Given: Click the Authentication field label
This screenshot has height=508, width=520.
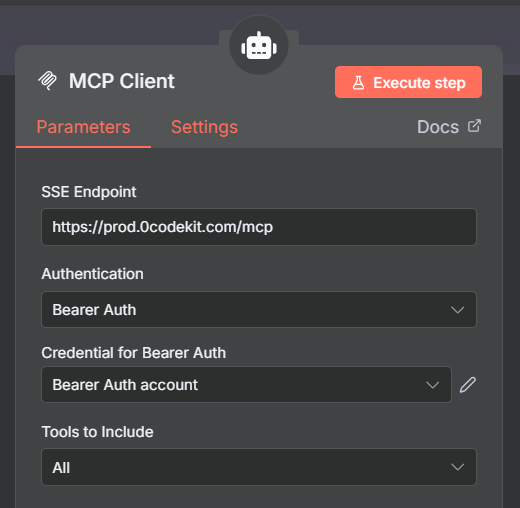Looking at the screenshot, I should point(92,274).
